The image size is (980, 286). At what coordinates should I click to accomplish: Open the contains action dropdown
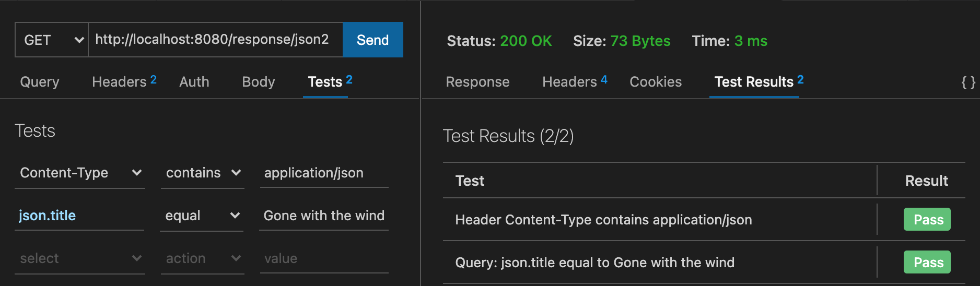[x=203, y=173]
